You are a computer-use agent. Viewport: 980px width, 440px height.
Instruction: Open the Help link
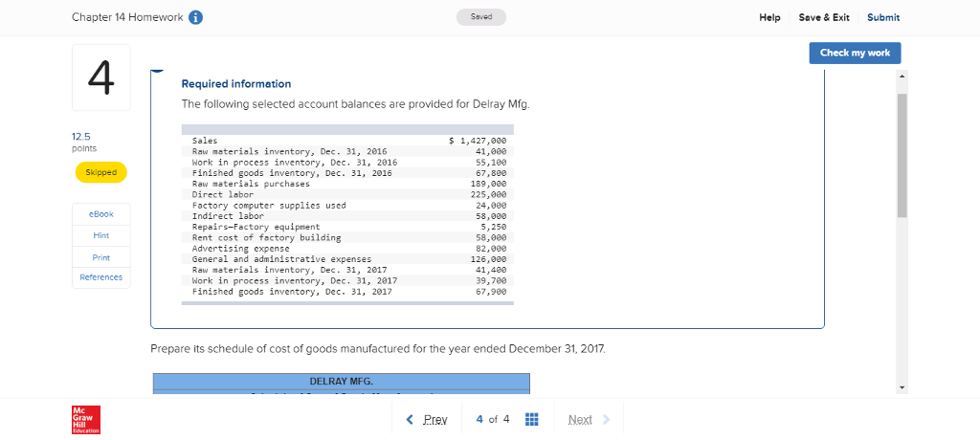(x=769, y=17)
